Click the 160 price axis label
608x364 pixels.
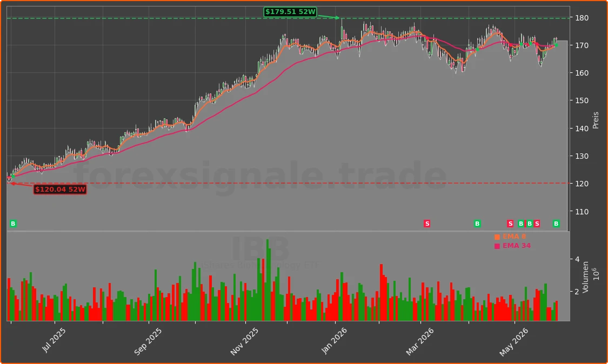point(582,73)
